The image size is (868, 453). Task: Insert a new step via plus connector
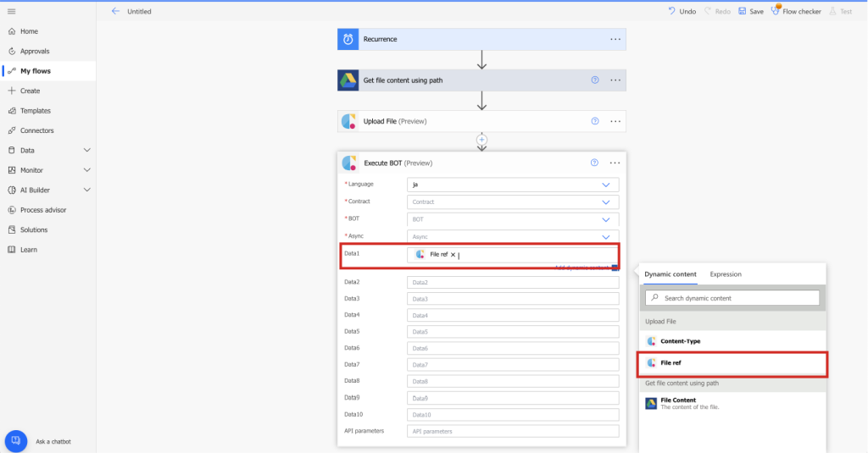point(481,140)
